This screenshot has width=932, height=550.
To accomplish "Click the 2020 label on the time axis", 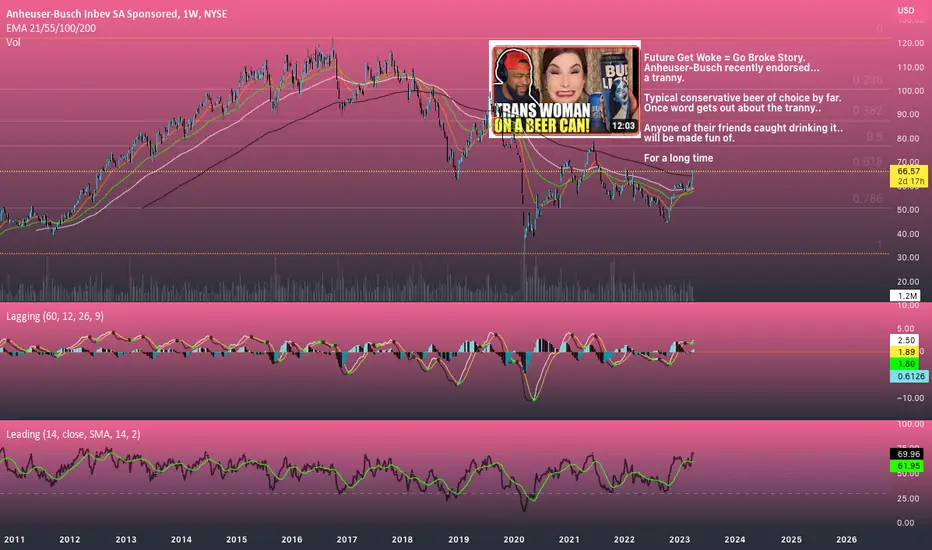I will click(x=514, y=539).
